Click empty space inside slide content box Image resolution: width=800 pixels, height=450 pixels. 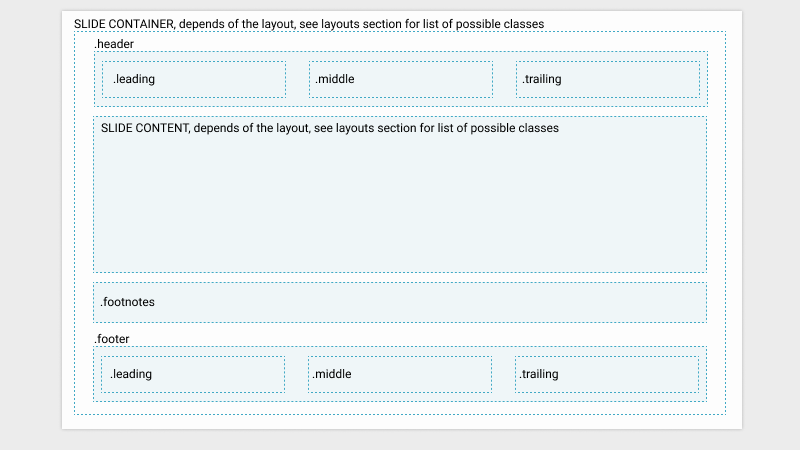point(400,204)
